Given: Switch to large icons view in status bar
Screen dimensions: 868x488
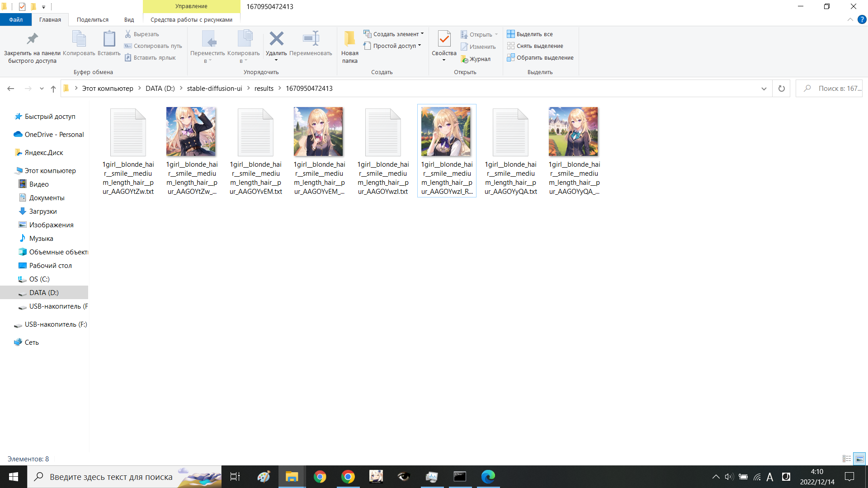Looking at the screenshot, I should [x=860, y=459].
